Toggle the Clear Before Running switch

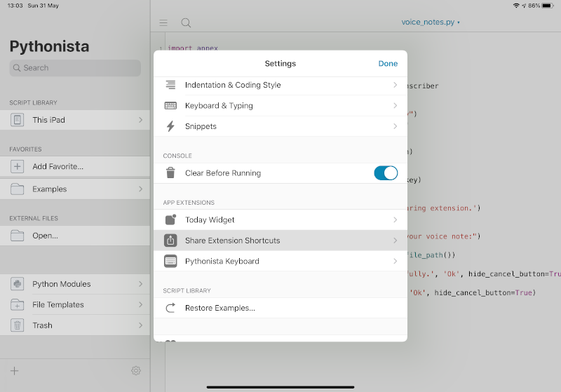pos(386,173)
